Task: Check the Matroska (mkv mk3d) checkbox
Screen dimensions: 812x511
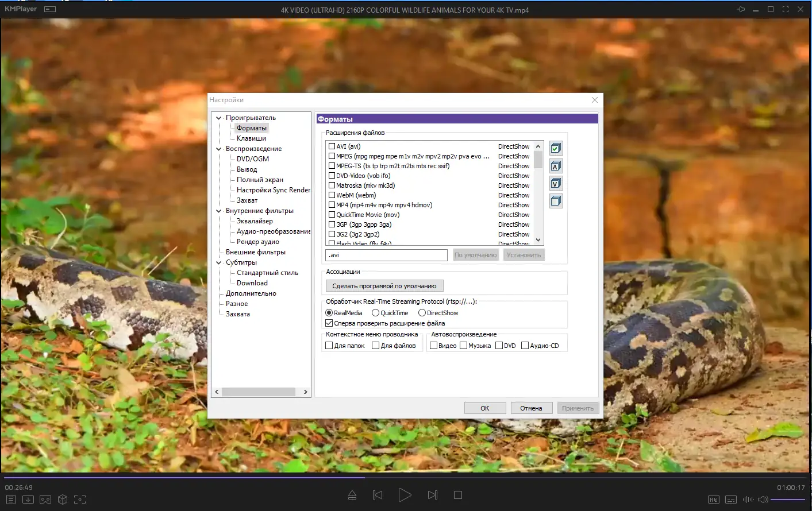Action: [x=332, y=185]
